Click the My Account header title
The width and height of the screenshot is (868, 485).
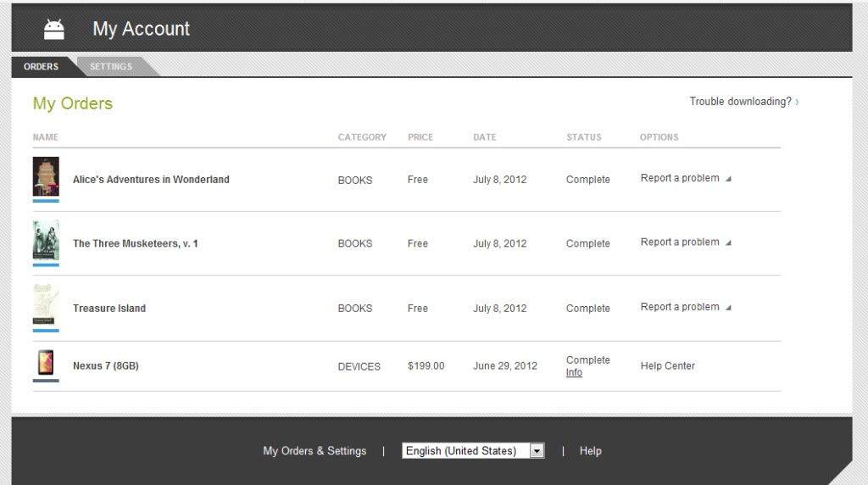coord(142,29)
